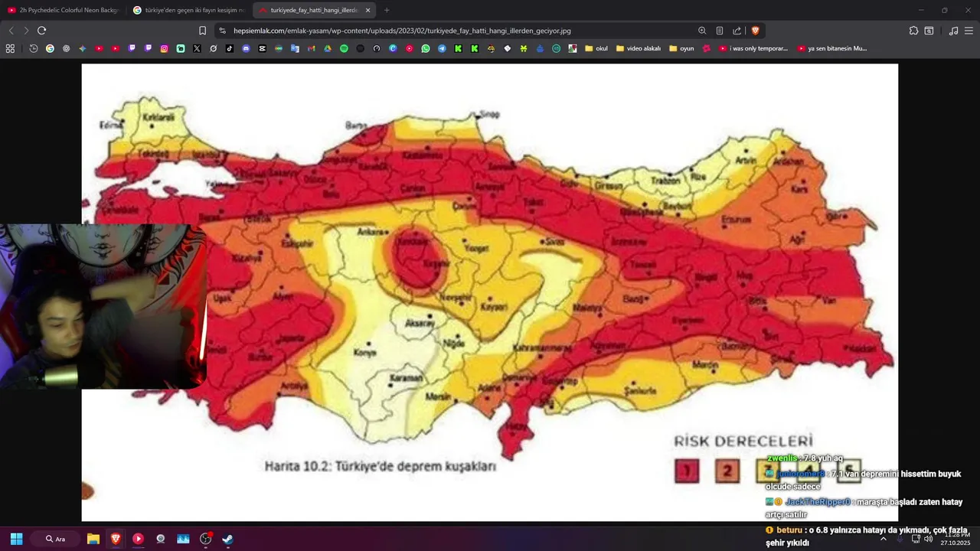Bookmark this page with the bookmark icon

click(202, 31)
